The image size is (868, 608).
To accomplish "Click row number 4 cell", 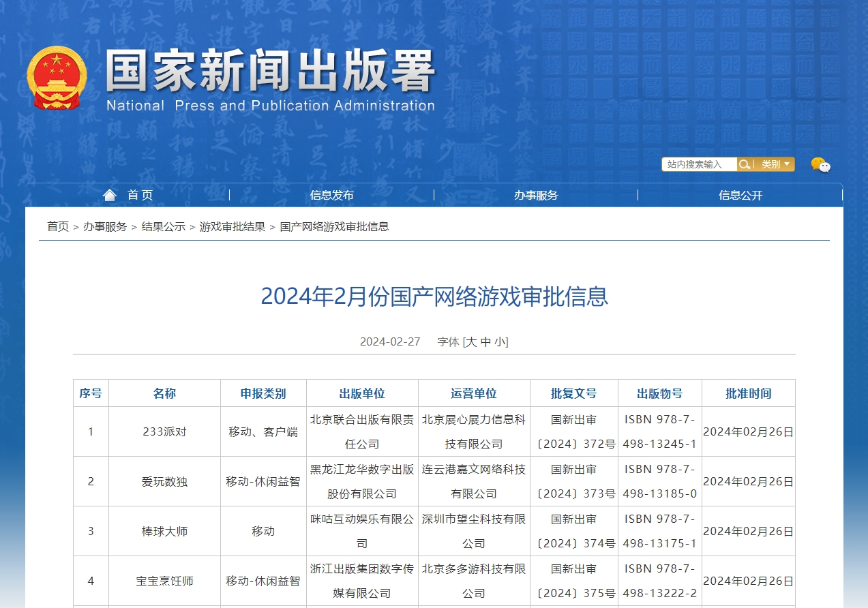I will [91, 581].
